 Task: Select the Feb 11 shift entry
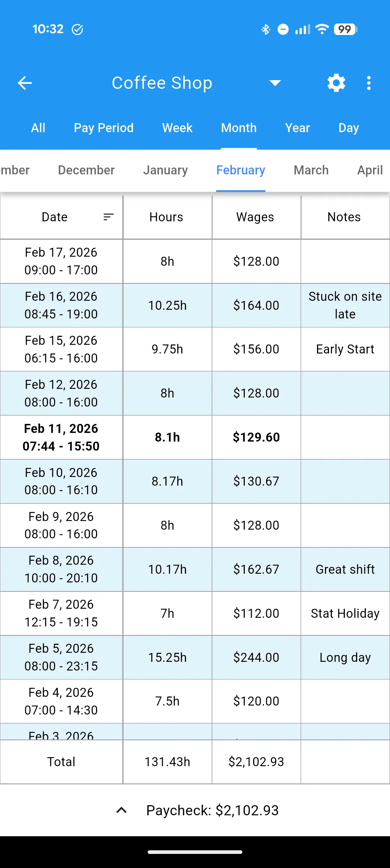coord(61,437)
